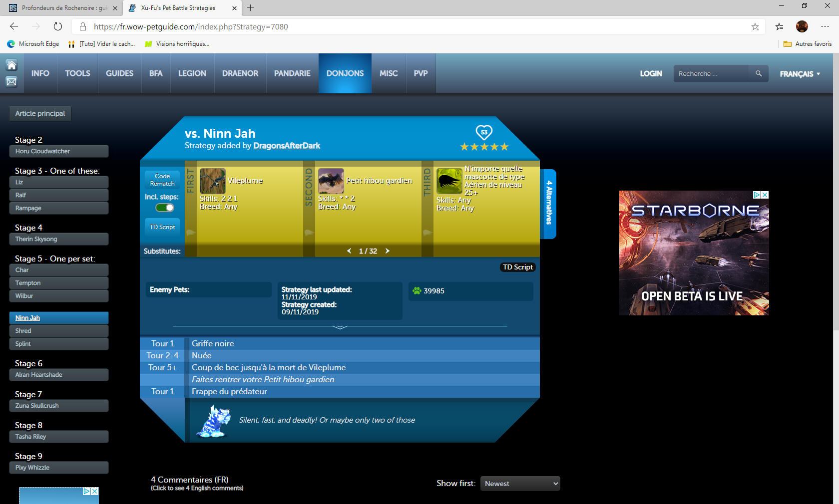This screenshot has height=504, width=839.
Task: Go back using browser back arrow
Action: pyautogui.click(x=14, y=26)
